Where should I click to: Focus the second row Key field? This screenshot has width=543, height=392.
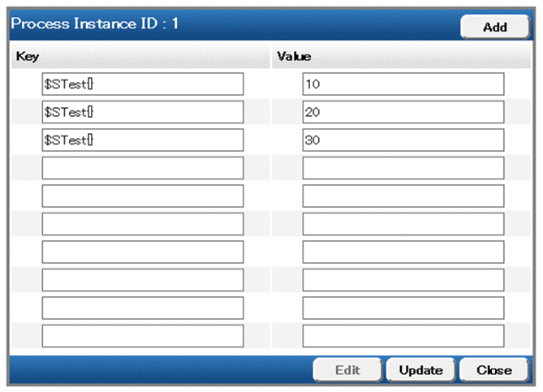click(143, 112)
